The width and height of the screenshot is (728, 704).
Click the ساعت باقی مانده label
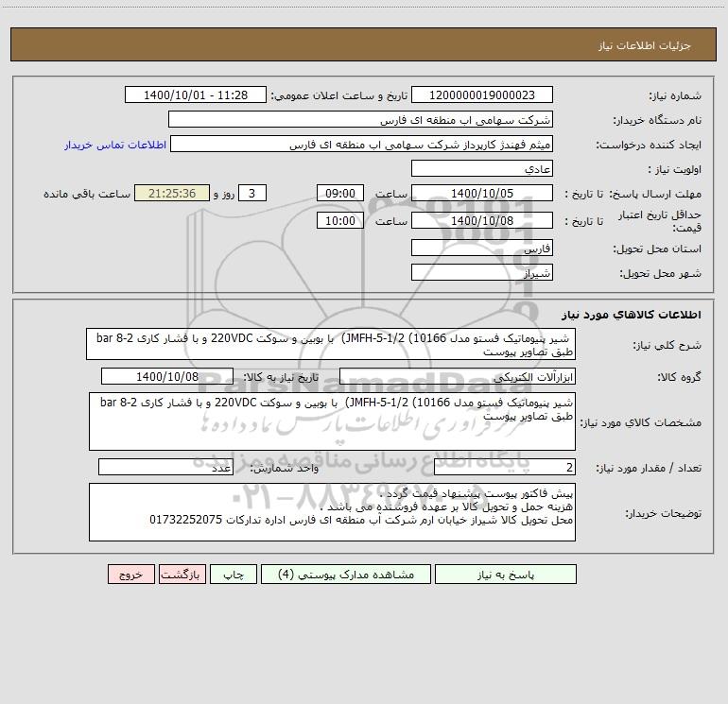click(87, 194)
